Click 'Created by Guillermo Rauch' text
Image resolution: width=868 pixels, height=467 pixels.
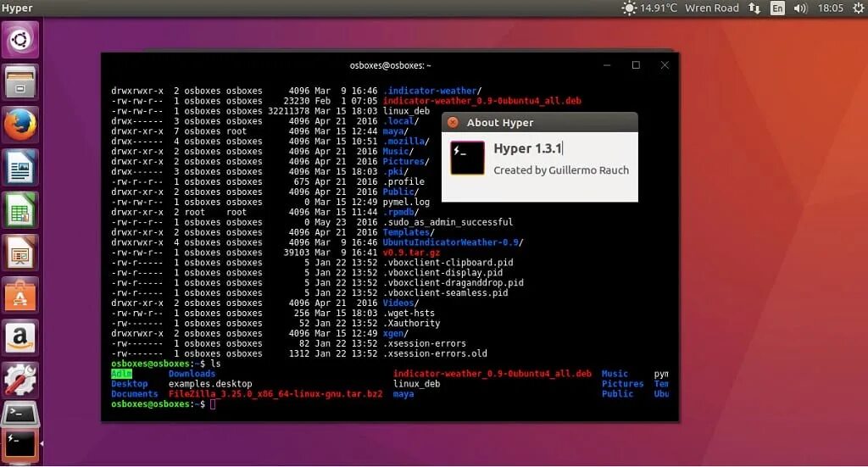tap(561, 170)
